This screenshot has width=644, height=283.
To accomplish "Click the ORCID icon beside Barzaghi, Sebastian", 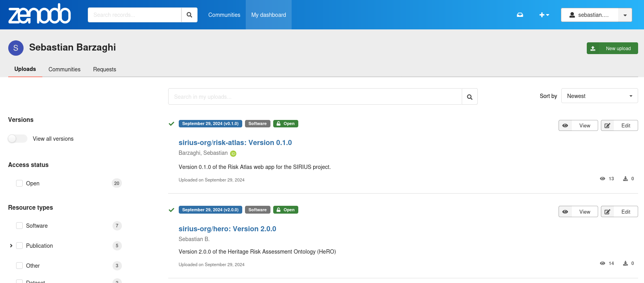I will tap(233, 154).
